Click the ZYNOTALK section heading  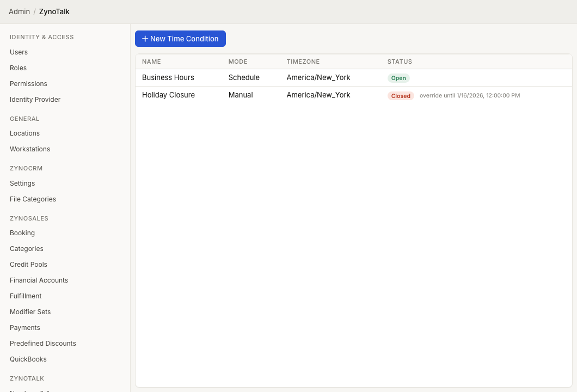click(x=27, y=378)
